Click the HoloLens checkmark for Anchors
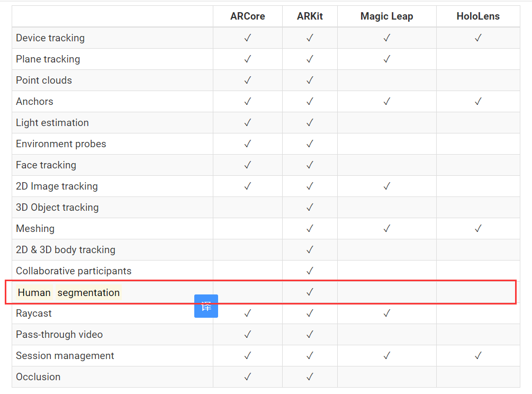Viewport: 532px width, 394px height. click(x=478, y=101)
